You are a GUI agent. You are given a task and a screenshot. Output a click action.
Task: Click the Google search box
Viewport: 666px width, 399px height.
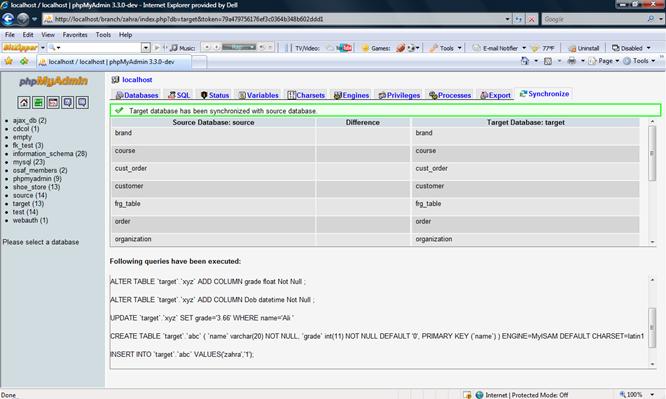595,19
